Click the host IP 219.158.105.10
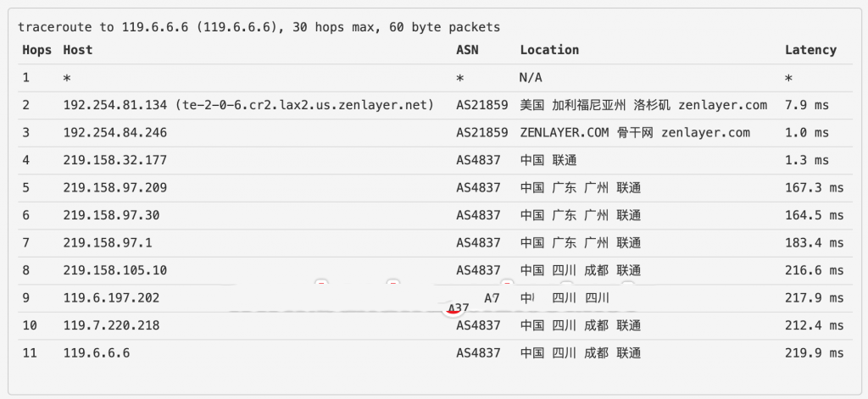The width and height of the screenshot is (868, 399). (x=115, y=270)
